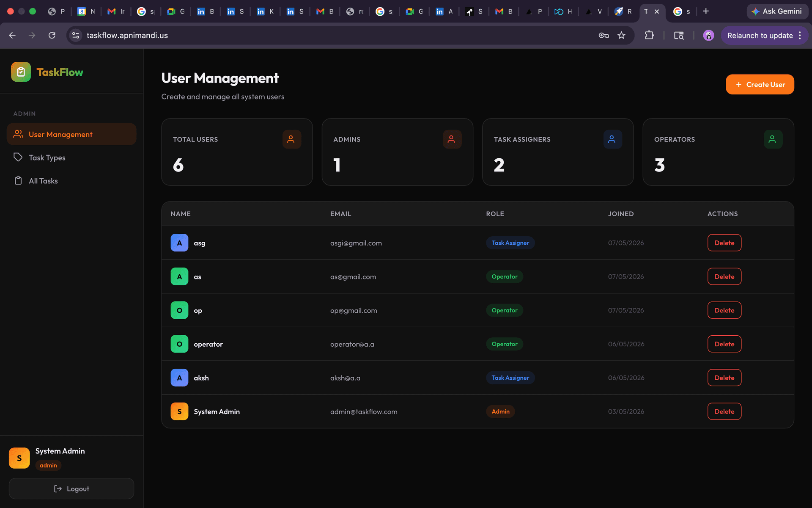Viewport: 812px width, 508px height.
Task: Click the Total Users card icon
Action: tap(291, 139)
